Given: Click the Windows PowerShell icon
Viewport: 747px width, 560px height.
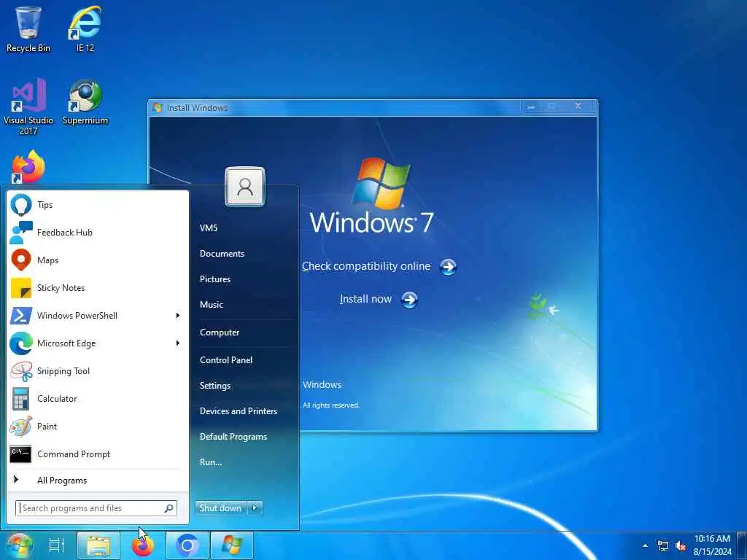Looking at the screenshot, I should [x=21, y=315].
